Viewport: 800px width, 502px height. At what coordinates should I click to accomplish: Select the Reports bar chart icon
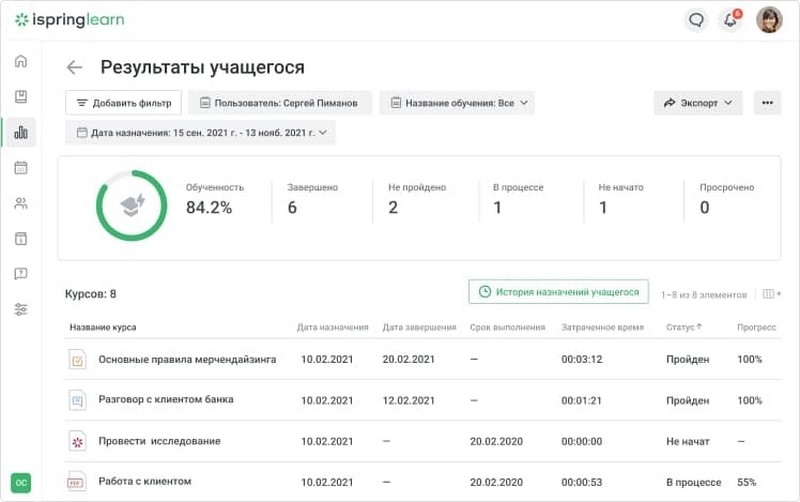(21, 133)
